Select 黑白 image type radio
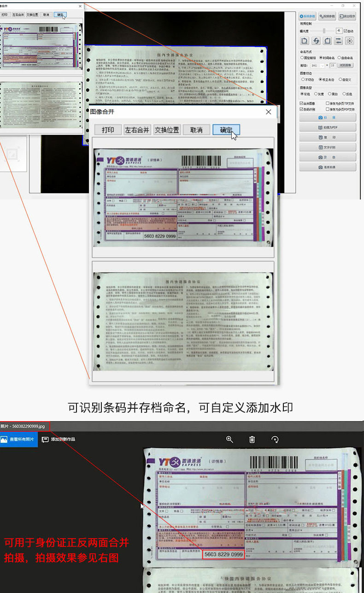364x593 pixels. [333, 94]
